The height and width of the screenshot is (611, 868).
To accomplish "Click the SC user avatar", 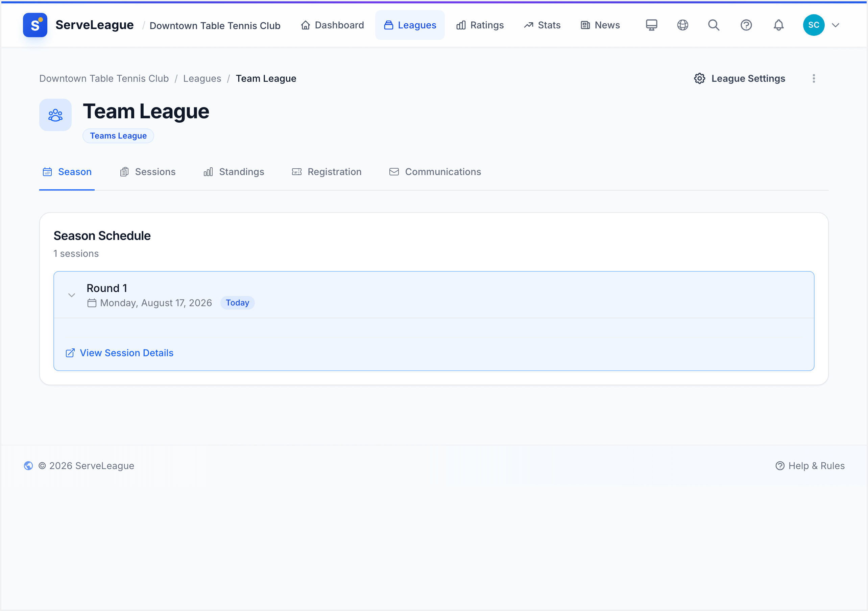I will click(814, 25).
